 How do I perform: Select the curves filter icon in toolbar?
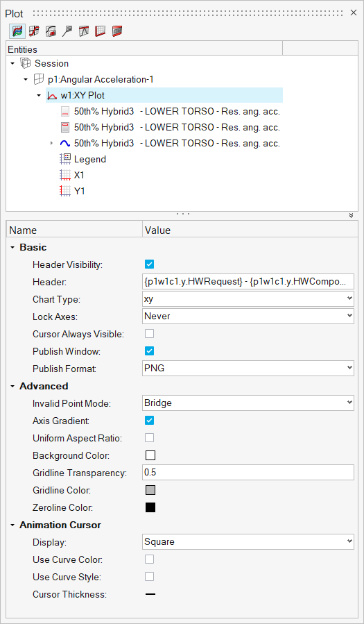[x=17, y=31]
